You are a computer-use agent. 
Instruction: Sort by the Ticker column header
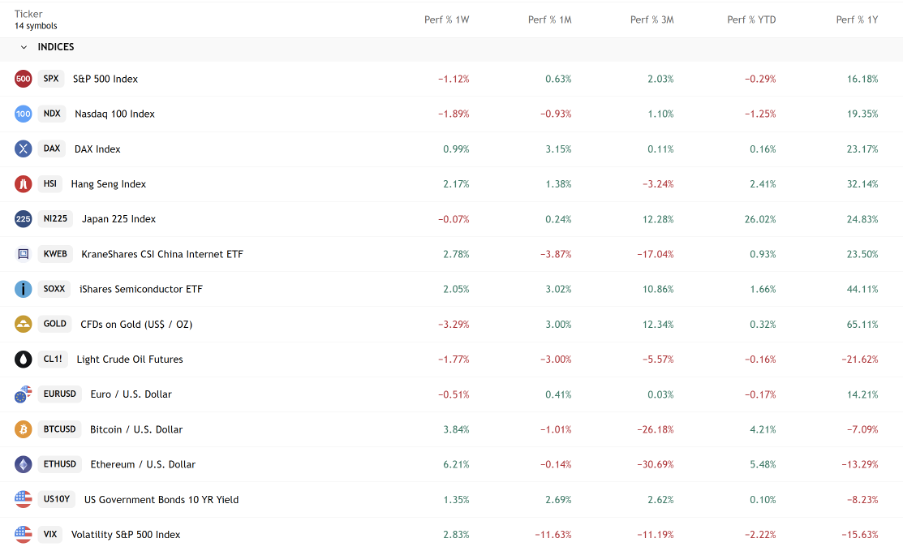coord(29,14)
